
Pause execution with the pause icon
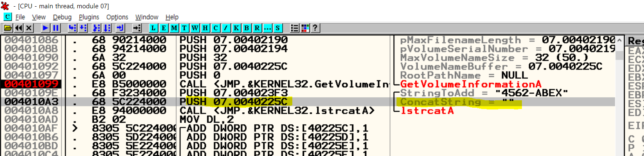(56, 28)
